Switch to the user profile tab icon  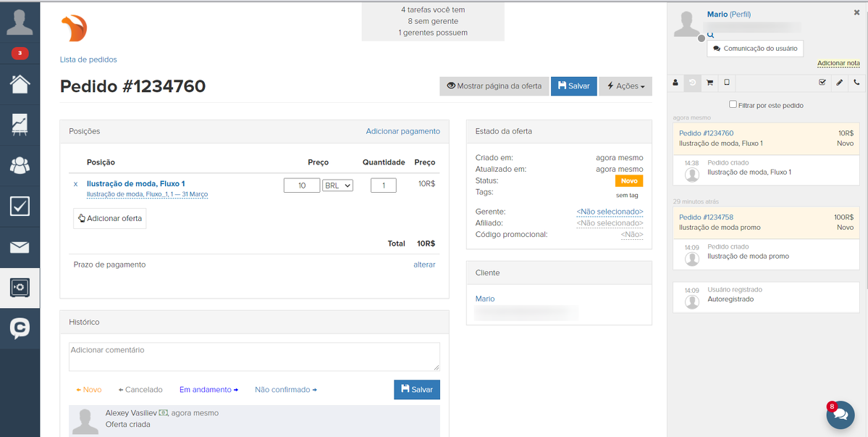point(675,83)
